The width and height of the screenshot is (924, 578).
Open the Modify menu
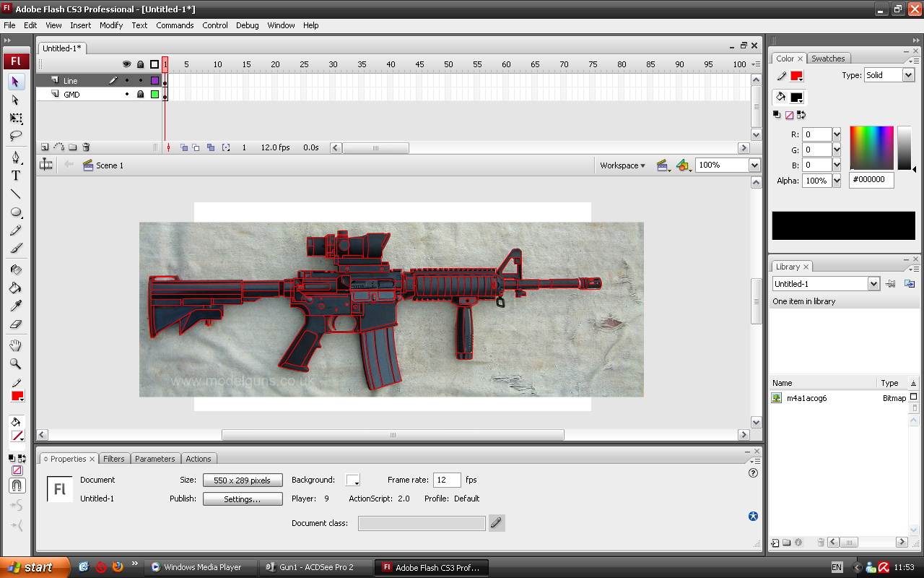coord(111,25)
